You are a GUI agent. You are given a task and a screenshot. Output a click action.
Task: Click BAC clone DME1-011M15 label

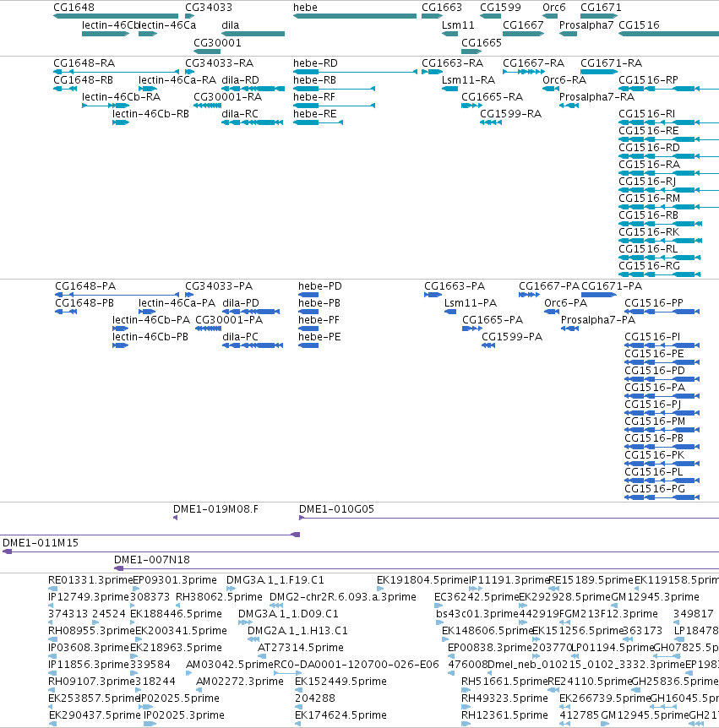41,543
